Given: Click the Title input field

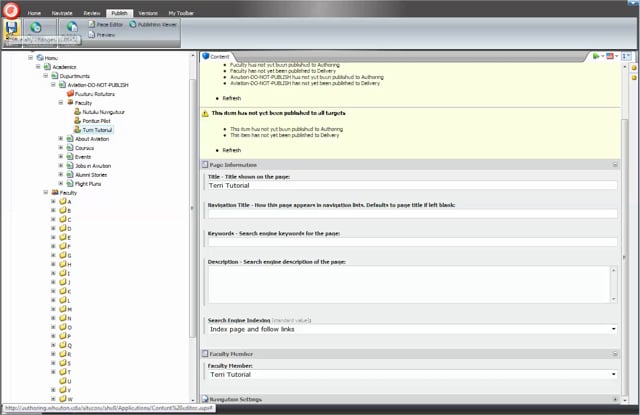Looking at the screenshot, I should 412,186.
